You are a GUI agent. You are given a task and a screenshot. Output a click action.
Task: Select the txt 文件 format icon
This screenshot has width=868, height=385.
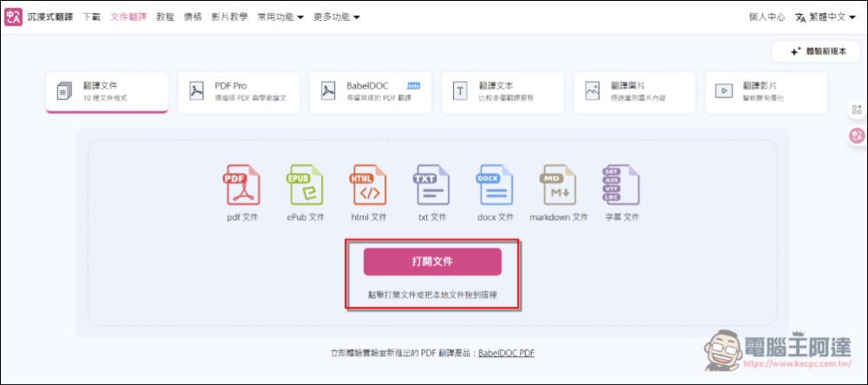431,184
